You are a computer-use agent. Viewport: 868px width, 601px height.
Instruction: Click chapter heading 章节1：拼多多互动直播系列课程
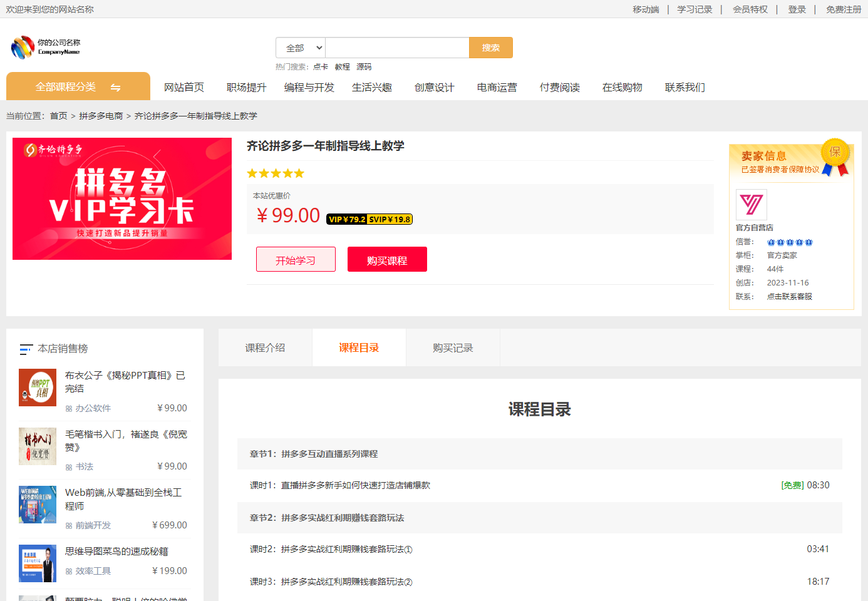(314, 454)
